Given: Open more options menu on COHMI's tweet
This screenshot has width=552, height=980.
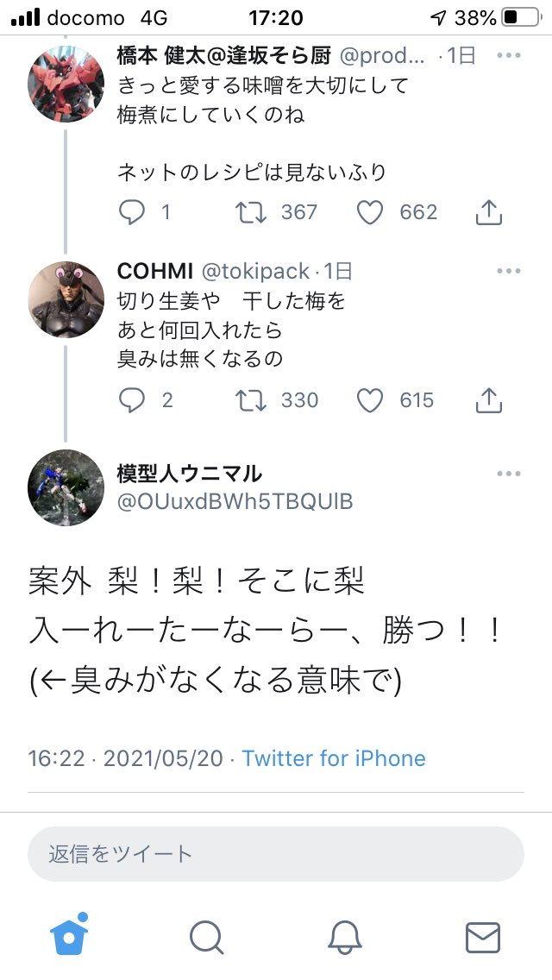Looking at the screenshot, I should [509, 271].
